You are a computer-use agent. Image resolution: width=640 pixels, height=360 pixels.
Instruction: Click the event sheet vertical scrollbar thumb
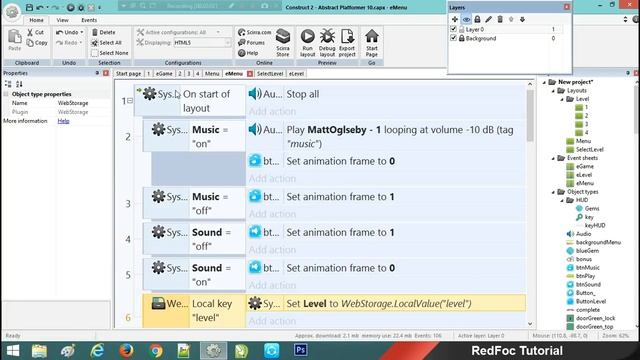(530, 116)
